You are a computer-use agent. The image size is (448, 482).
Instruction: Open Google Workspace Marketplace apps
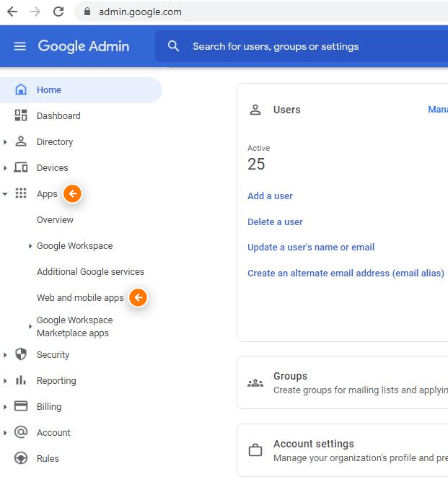tap(75, 326)
